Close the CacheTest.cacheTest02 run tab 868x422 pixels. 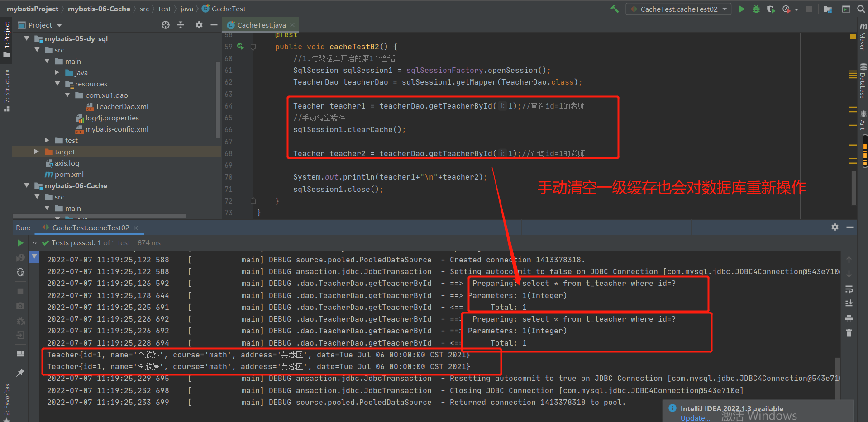[x=136, y=228]
